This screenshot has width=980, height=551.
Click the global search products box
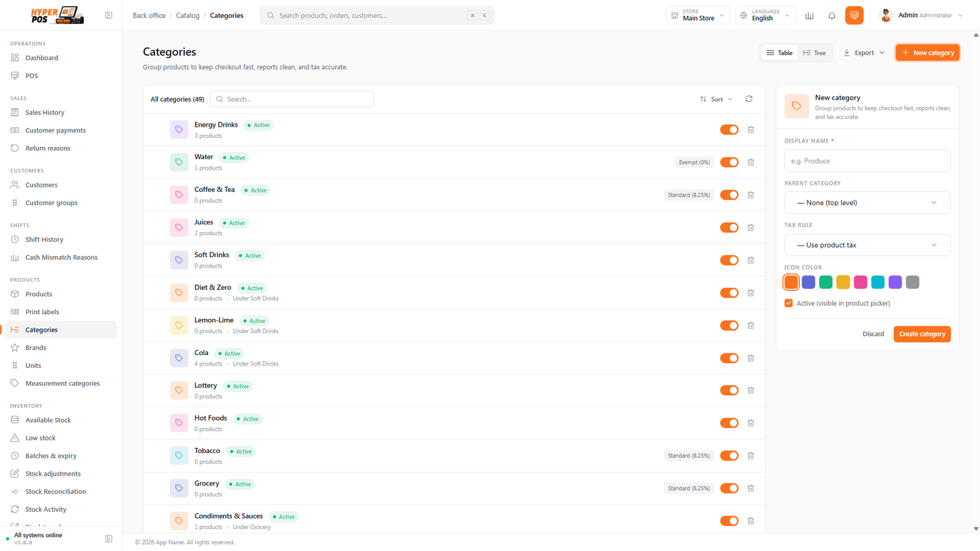[x=377, y=15]
